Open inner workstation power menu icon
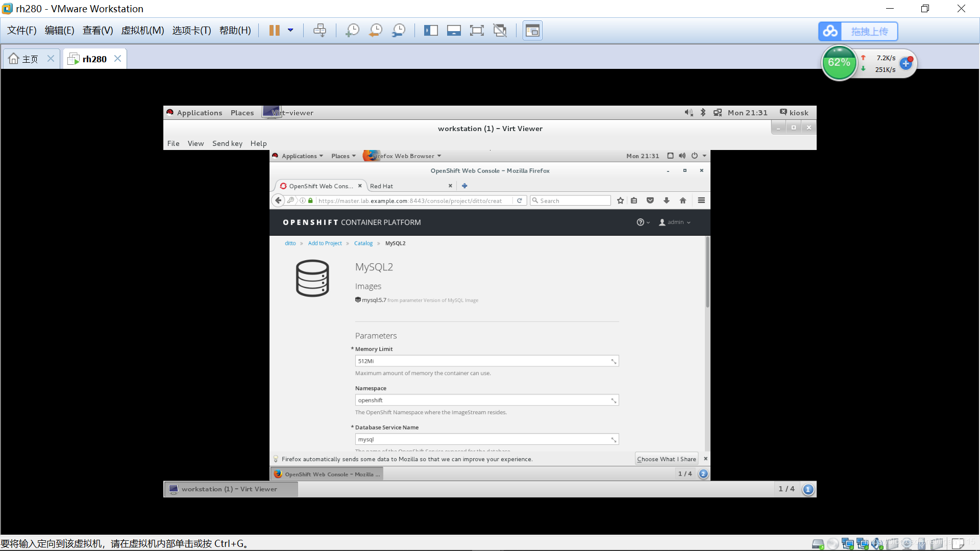Screen dimensions: 980x551 pos(695,156)
